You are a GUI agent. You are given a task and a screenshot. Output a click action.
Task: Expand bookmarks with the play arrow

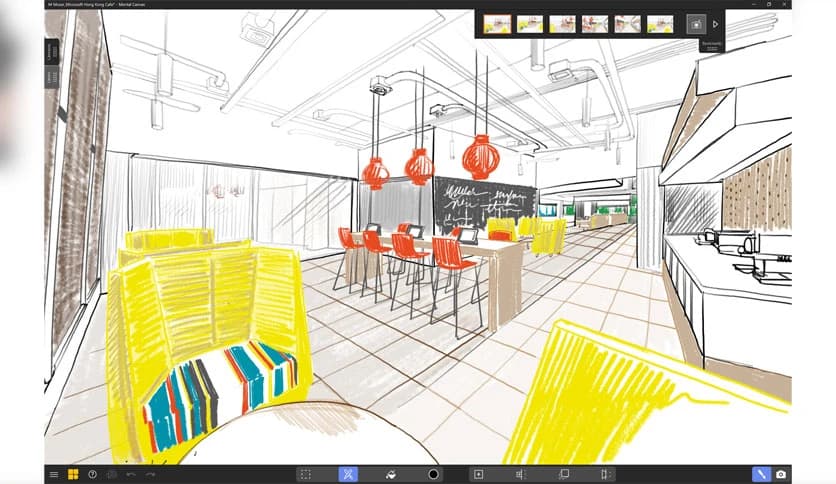tap(716, 23)
